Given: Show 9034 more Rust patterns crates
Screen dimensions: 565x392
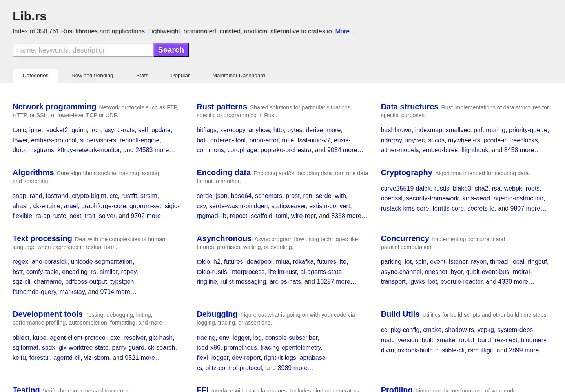Looking at the screenshot, I should 345,150.
